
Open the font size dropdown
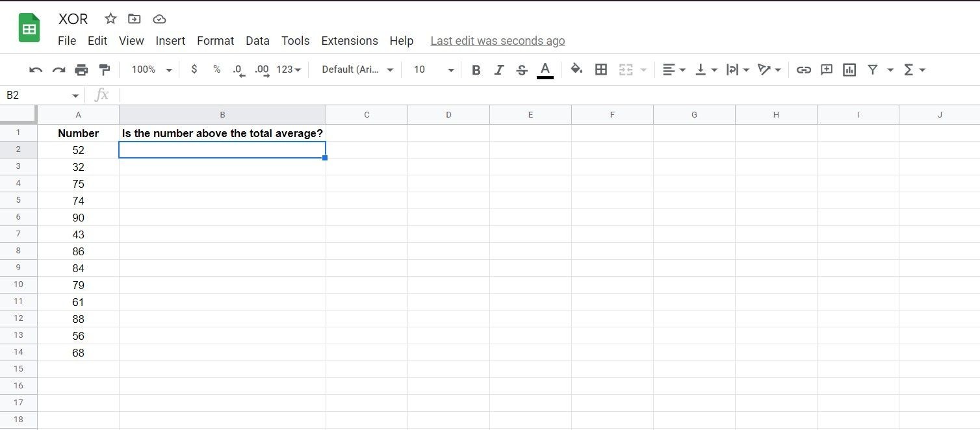click(x=434, y=70)
